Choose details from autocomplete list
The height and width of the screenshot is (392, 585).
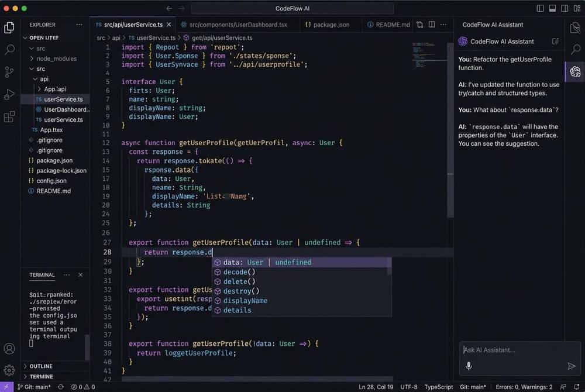click(x=301, y=310)
